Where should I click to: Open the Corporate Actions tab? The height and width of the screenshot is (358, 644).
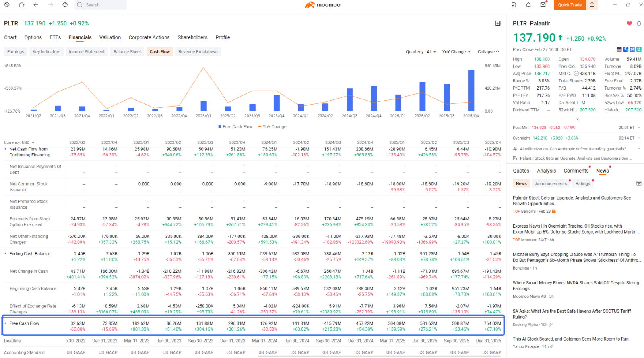click(x=149, y=37)
